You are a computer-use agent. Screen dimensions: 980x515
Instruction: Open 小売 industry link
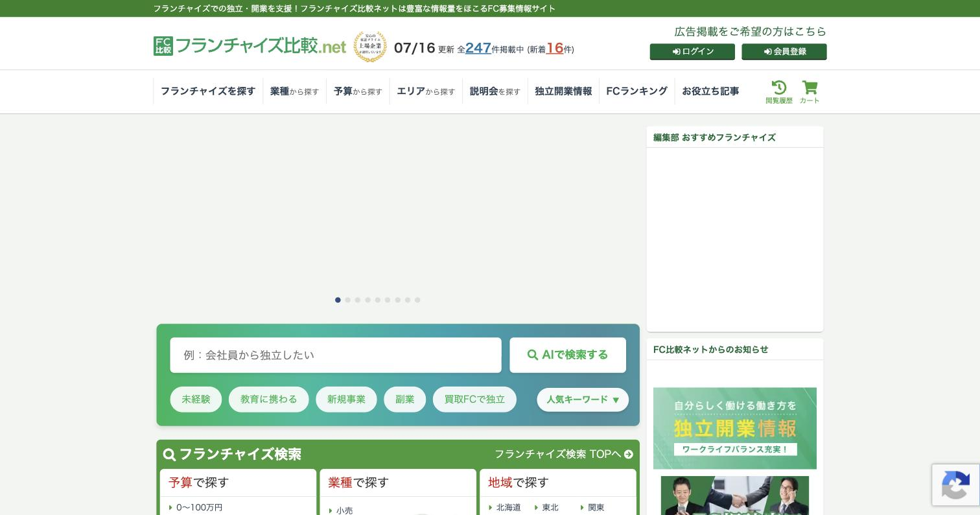tap(344, 510)
